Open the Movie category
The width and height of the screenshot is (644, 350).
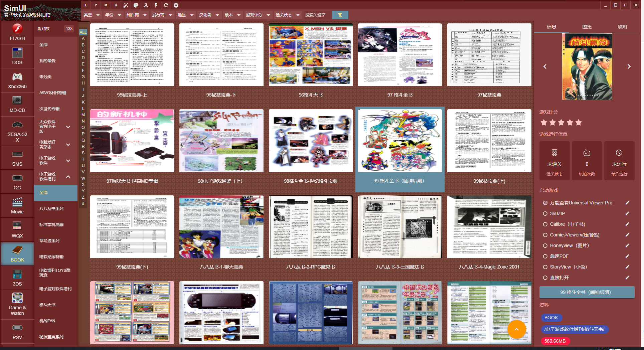pyautogui.click(x=17, y=206)
